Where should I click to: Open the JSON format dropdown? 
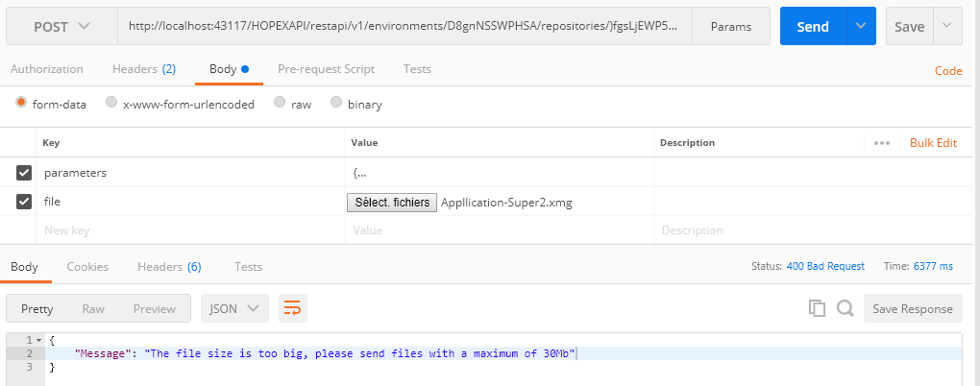tap(234, 308)
